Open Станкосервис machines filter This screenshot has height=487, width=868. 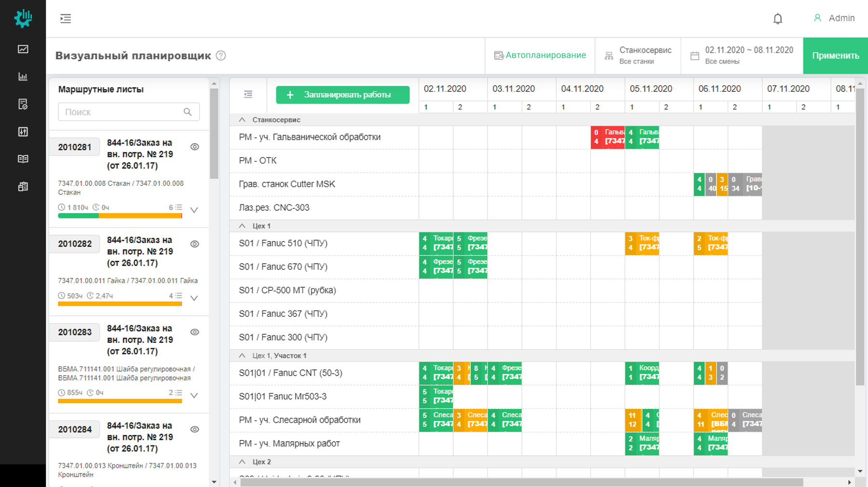pos(638,55)
